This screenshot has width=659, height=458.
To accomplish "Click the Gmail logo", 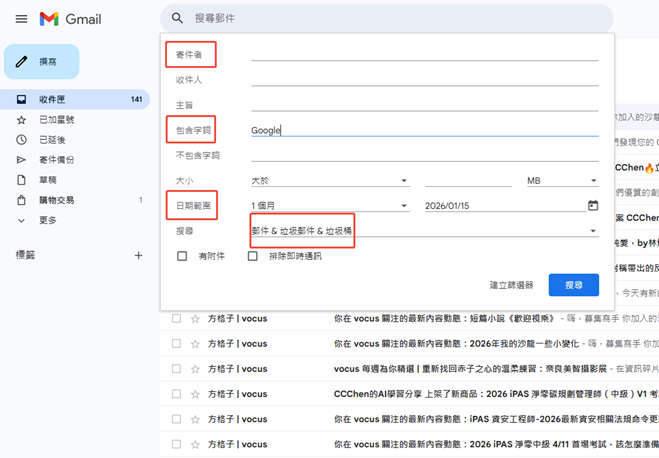I will click(x=71, y=19).
